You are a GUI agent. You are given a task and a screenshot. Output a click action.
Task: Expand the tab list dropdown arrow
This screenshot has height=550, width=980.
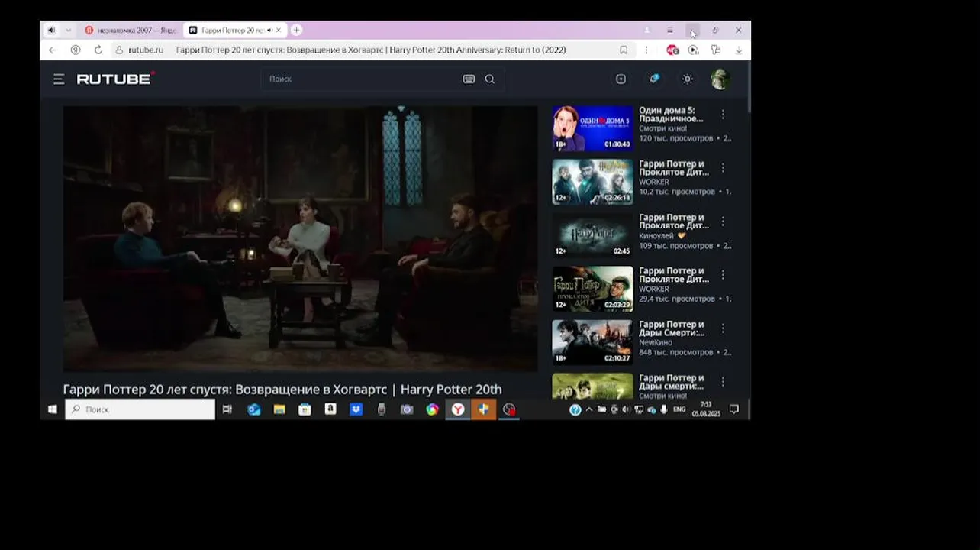[68, 30]
